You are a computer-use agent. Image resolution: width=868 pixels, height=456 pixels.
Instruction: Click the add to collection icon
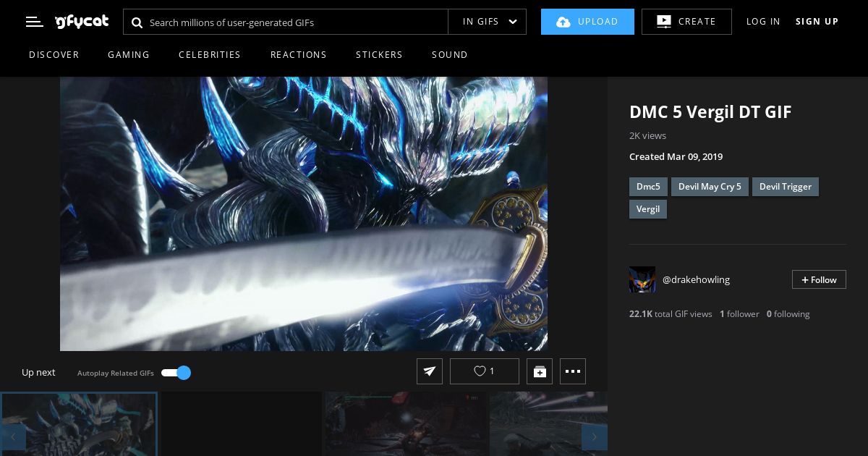540,371
